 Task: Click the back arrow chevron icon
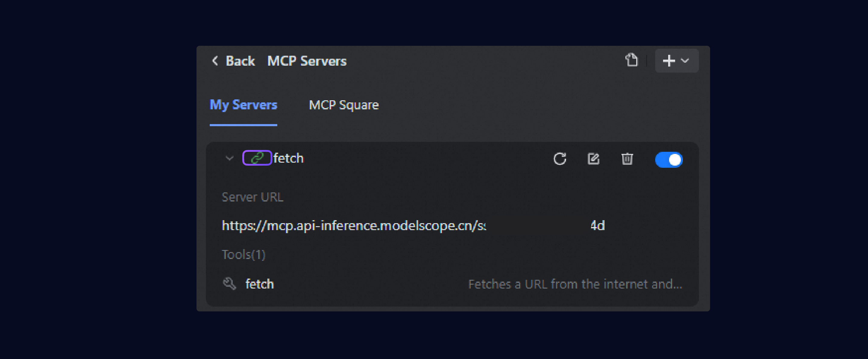point(215,61)
